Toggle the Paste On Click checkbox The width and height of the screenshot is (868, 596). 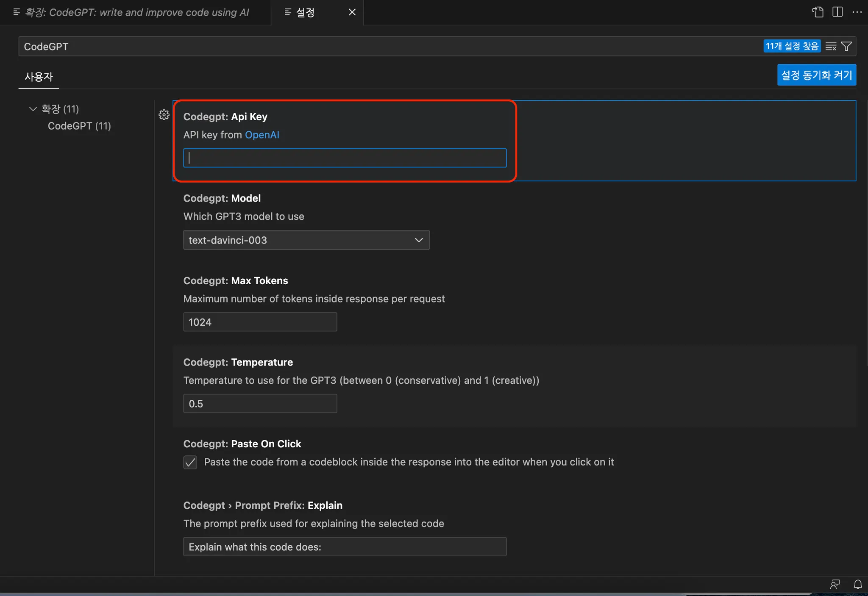pyautogui.click(x=190, y=462)
